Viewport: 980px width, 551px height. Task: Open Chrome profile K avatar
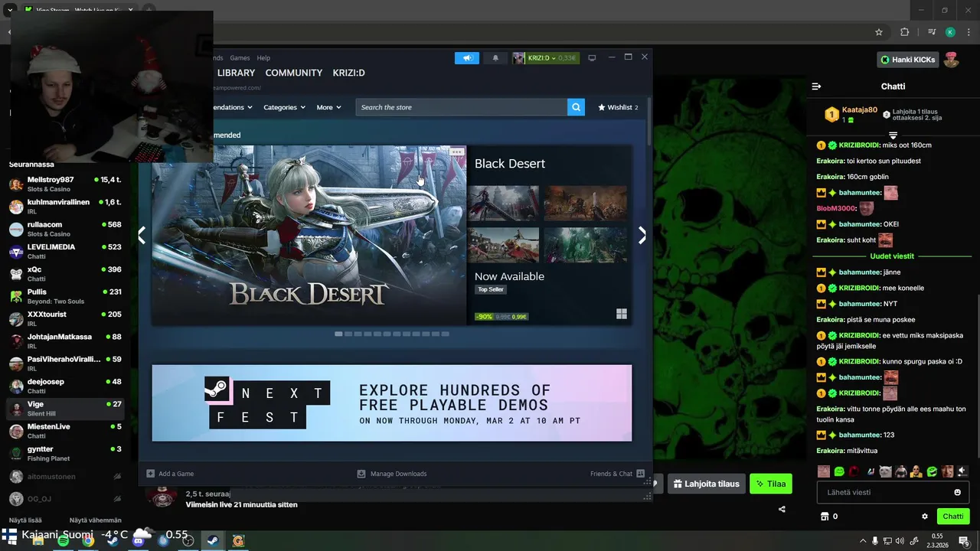pos(950,32)
